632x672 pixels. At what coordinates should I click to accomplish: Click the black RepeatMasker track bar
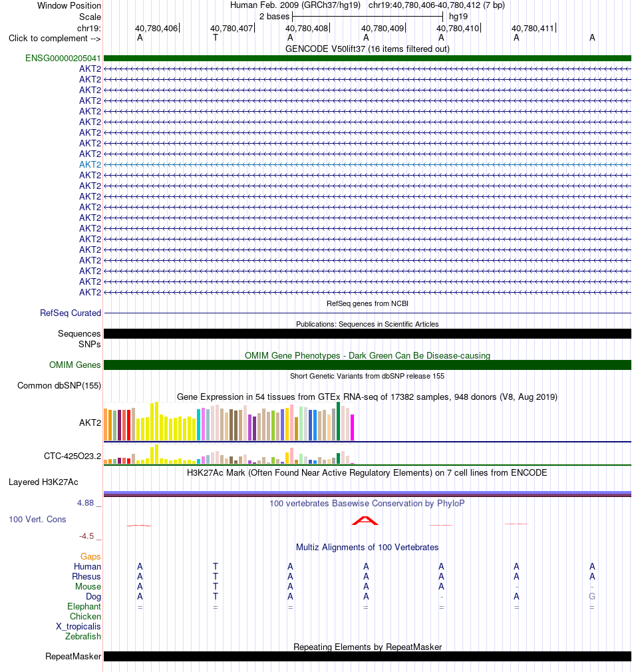pyautogui.click(x=367, y=656)
